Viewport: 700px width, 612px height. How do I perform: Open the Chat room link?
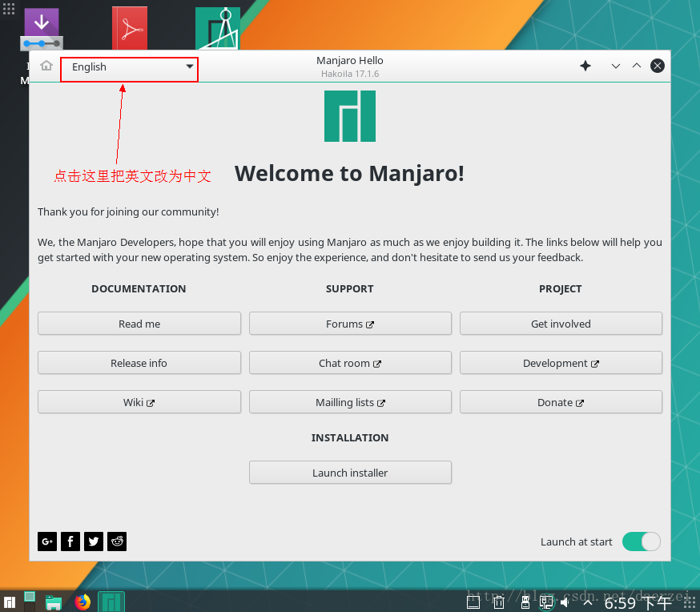(x=351, y=363)
